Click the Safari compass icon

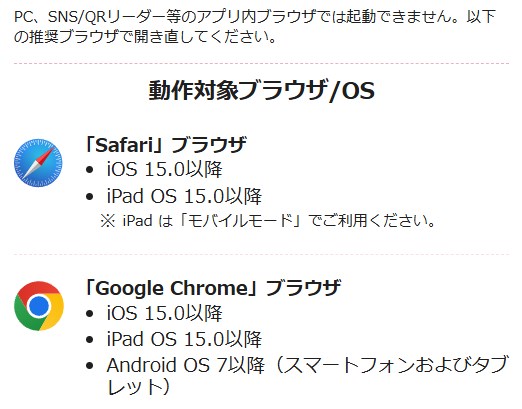pyautogui.click(x=38, y=163)
